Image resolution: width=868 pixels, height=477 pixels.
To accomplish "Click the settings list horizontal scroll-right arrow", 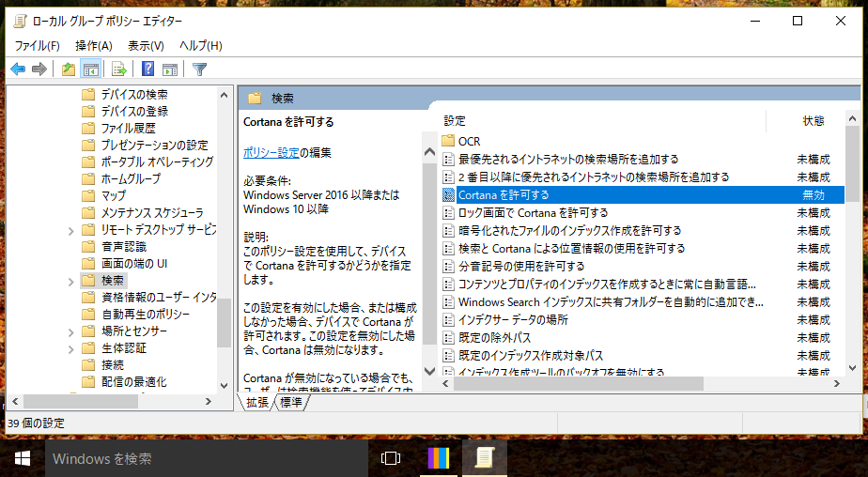I will pyautogui.click(x=837, y=383).
